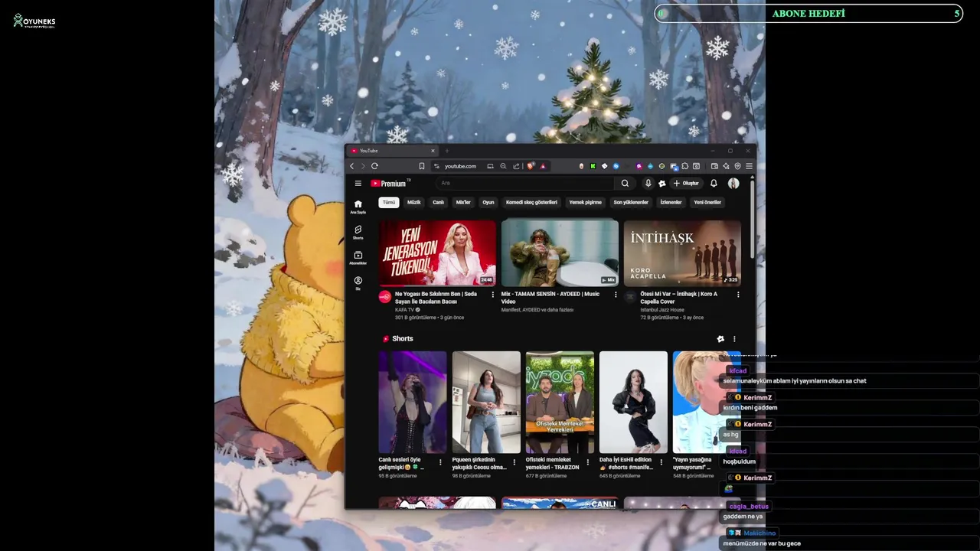Click the Oluştur create button

click(x=686, y=184)
